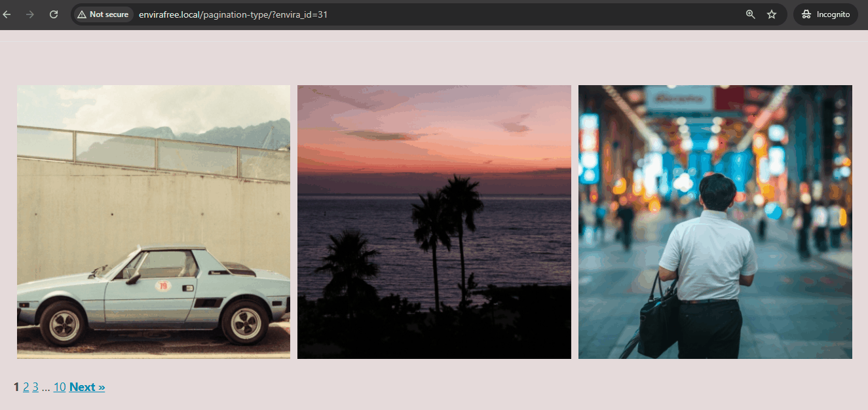Viewport: 868px width, 410px height.
Task: Go to page 3 of the gallery
Action: point(35,387)
